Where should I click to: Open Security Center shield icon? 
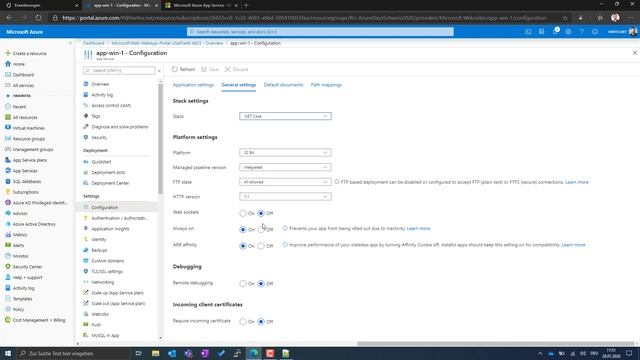point(8,267)
